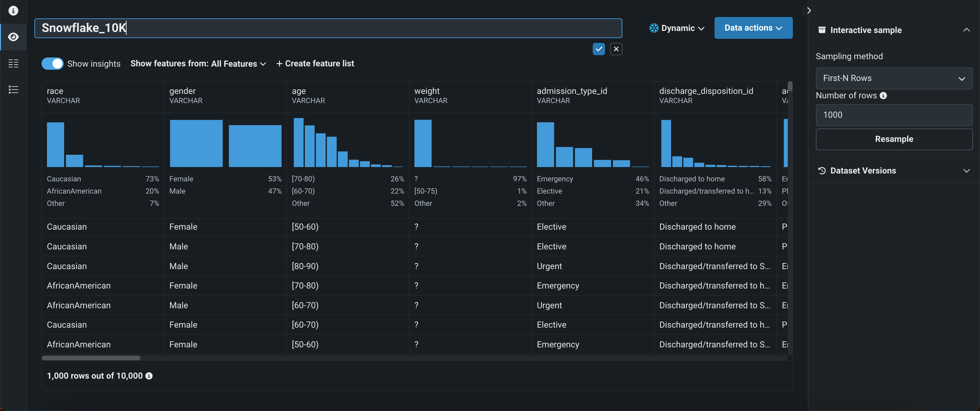
Task: Click info icon beside rows out of 10,000
Action: coord(149,376)
